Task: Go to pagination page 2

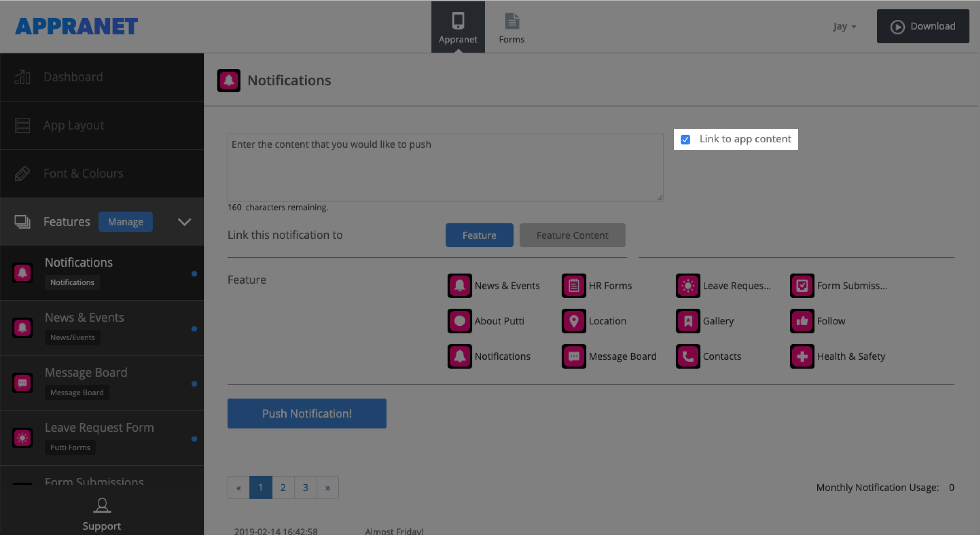Action: point(283,487)
